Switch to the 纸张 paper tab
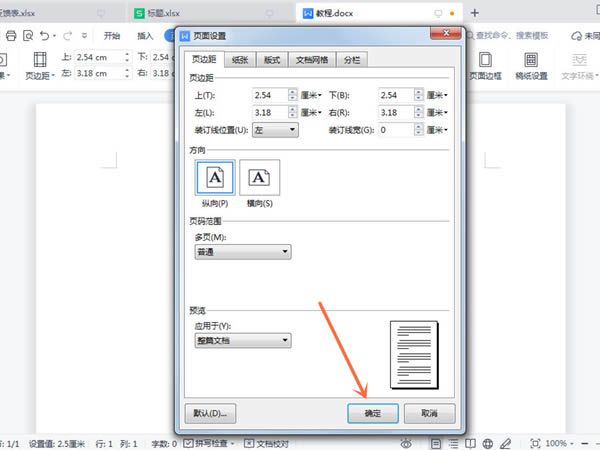 240,60
